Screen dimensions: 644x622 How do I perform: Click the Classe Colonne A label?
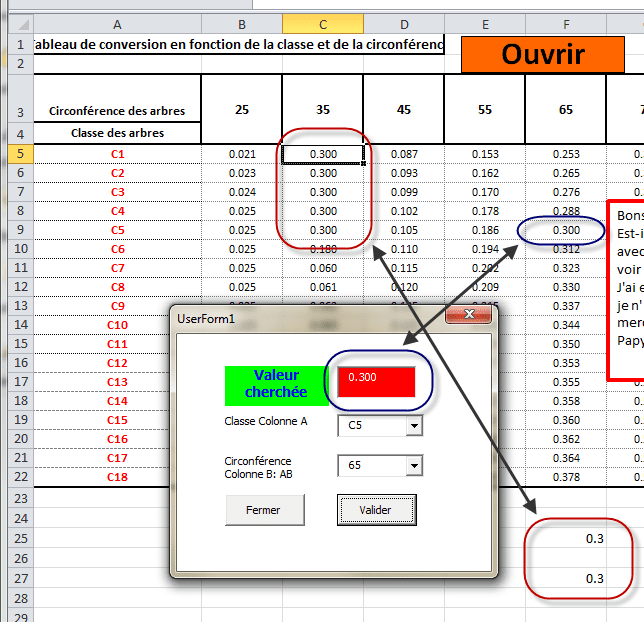(x=266, y=421)
